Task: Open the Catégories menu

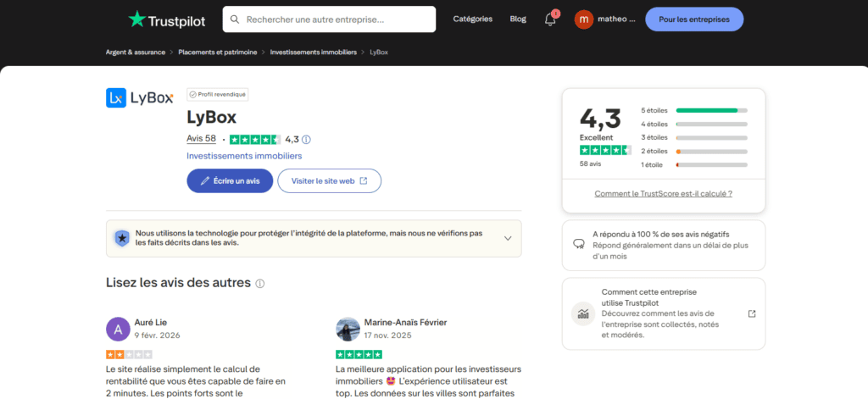Action: point(473,19)
